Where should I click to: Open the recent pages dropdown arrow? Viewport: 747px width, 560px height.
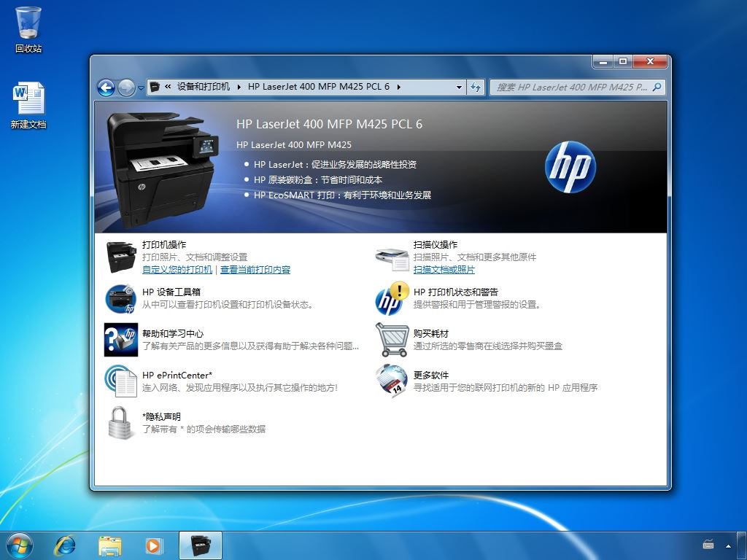tap(141, 88)
